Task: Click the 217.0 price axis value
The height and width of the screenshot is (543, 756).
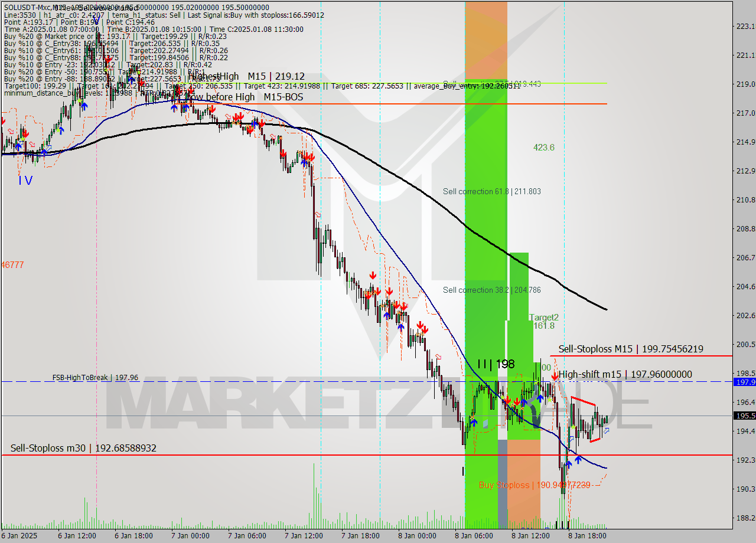Action: (746, 113)
